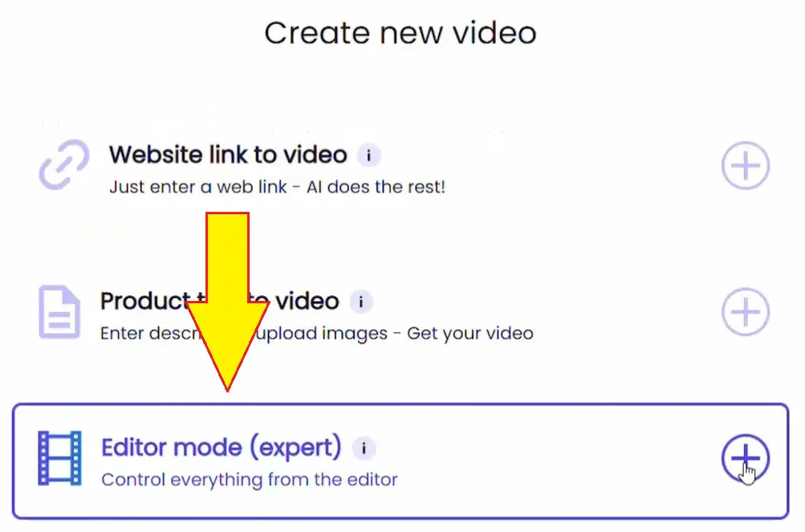Click the plus for Product to video
The image size is (805, 532).
[x=745, y=311]
